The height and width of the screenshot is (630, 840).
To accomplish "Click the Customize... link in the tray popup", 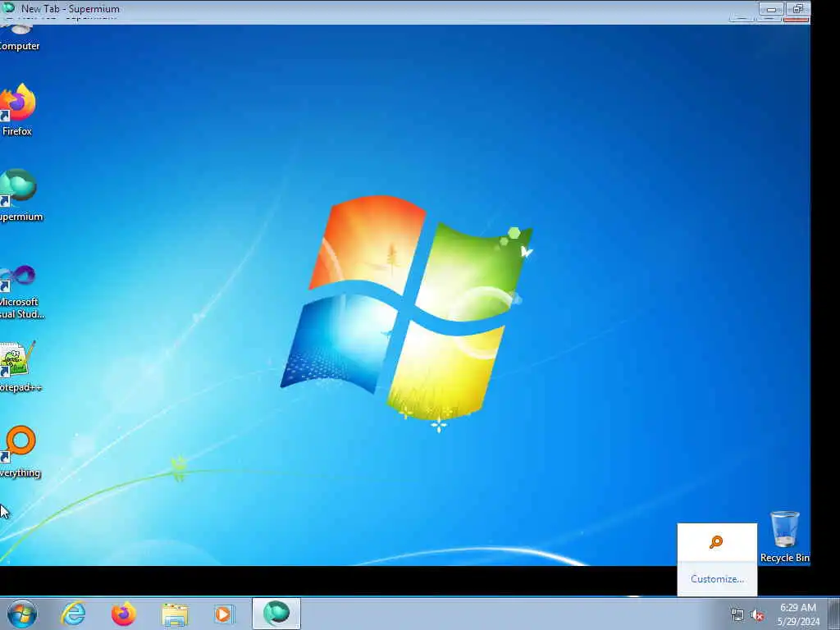I will coord(717,579).
